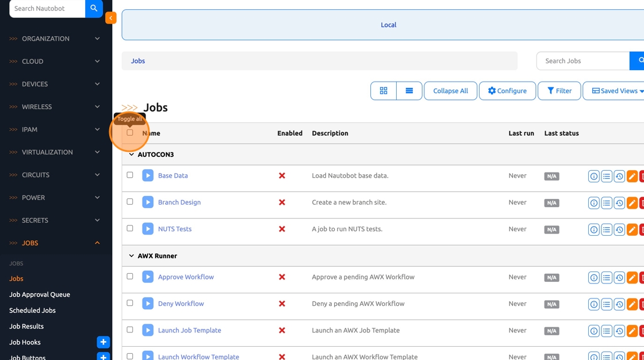Edit the Branch Design job
This screenshot has height=360, width=644.
(631, 203)
